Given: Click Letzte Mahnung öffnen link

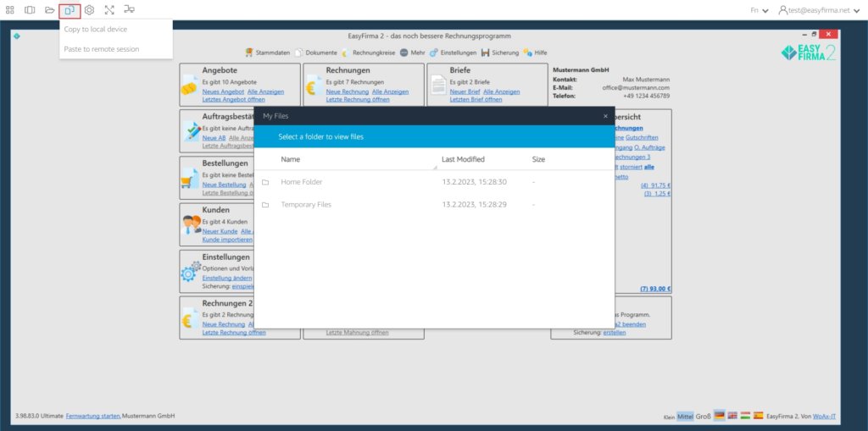Looking at the screenshot, I should [x=357, y=333].
